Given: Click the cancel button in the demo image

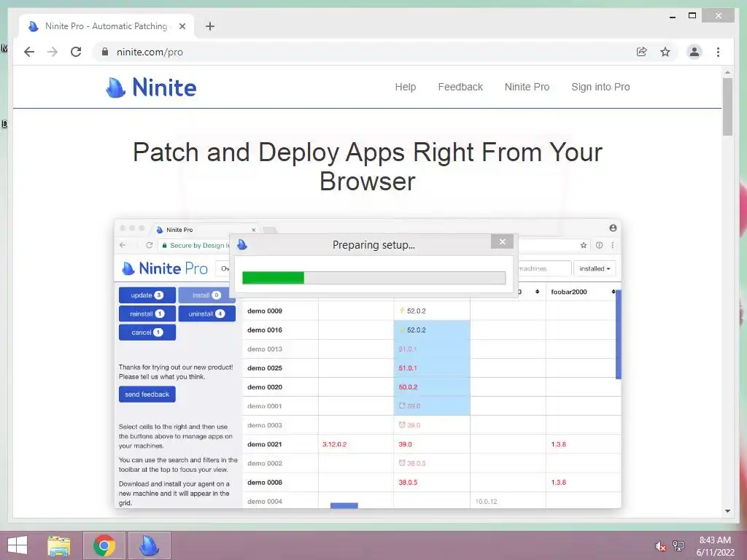Looking at the screenshot, I should click(147, 332).
